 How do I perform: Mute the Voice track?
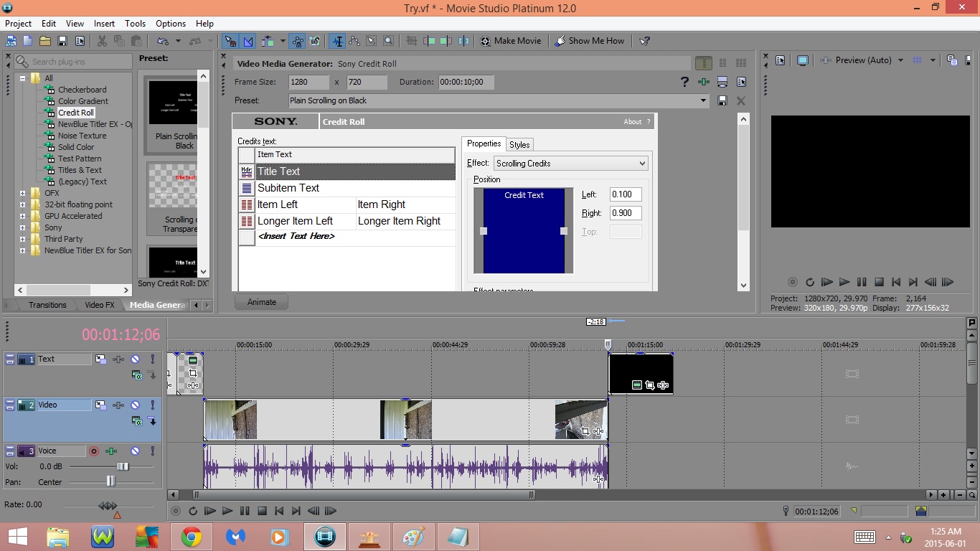(x=135, y=451)
